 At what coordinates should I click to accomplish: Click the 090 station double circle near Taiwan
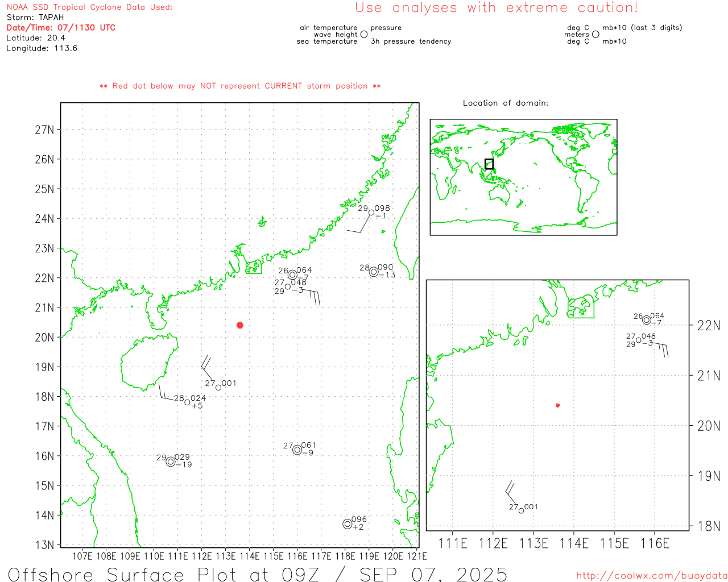[374, 272]
